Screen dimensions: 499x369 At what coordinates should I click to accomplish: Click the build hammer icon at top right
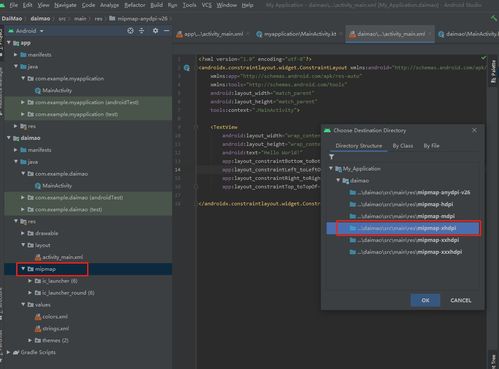tap(493, 19)
